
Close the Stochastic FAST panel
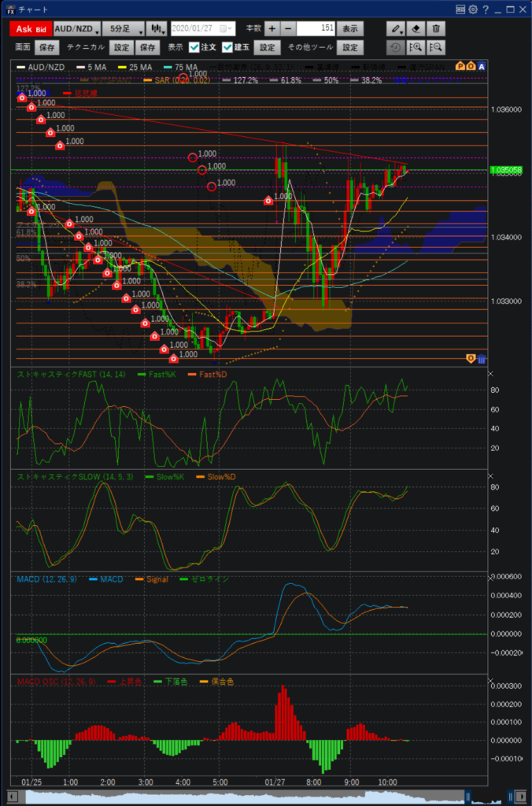pyautogui.click(x=490, y=374)
